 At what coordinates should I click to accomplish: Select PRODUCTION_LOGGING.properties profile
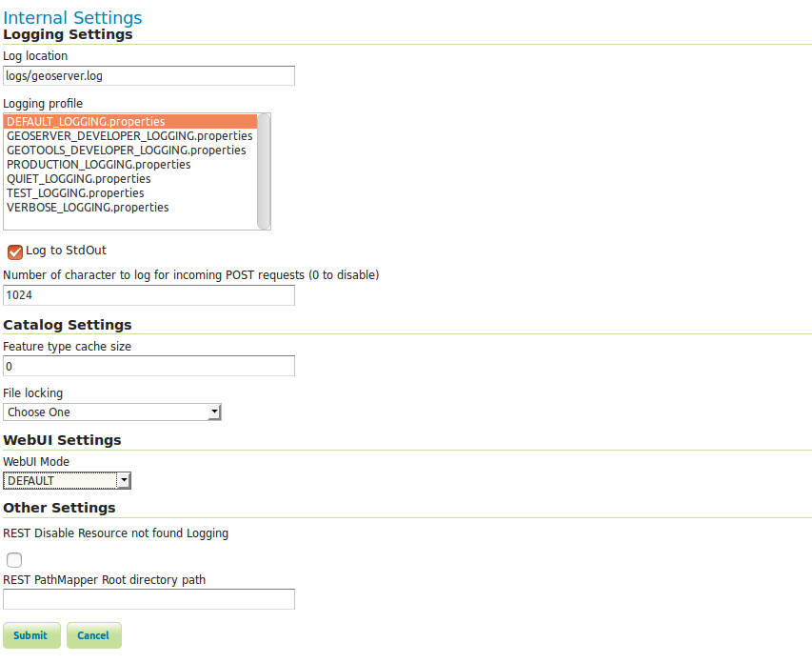click(x=130, y=165)
